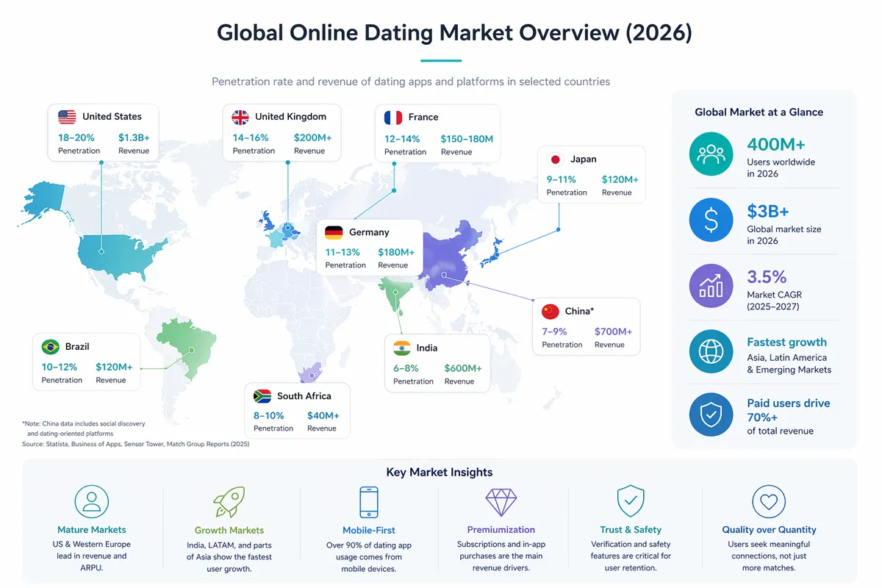
Task: Select Germany '11–13%' penetration value
Action: pyautogui.click(x=343, y=252)
